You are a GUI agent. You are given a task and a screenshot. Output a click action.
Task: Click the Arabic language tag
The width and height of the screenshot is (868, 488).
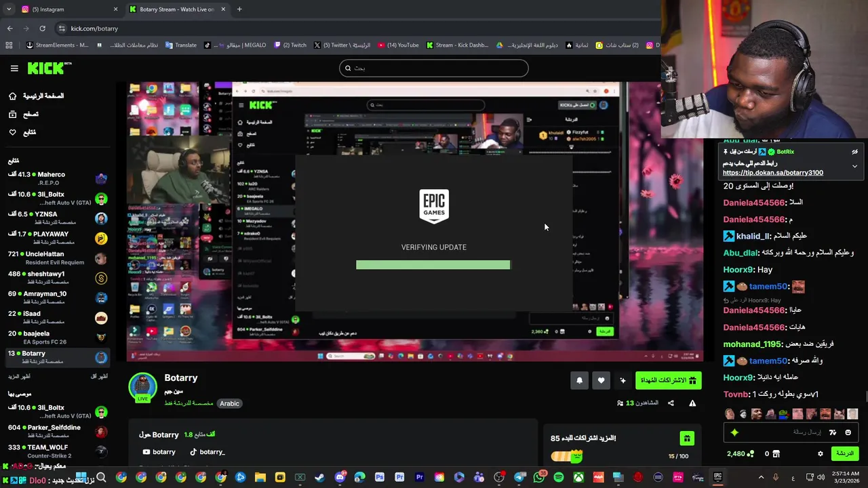point(229,403)
